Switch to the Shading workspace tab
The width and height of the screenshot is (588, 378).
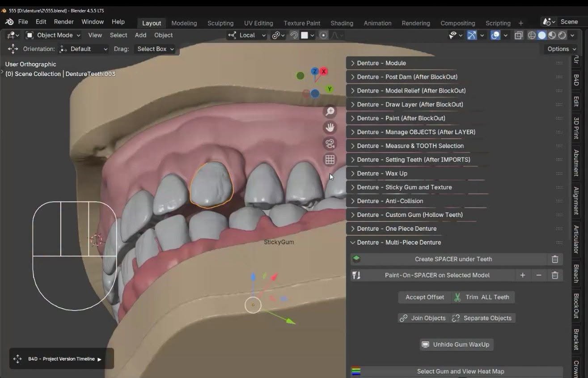pos(342,23)
